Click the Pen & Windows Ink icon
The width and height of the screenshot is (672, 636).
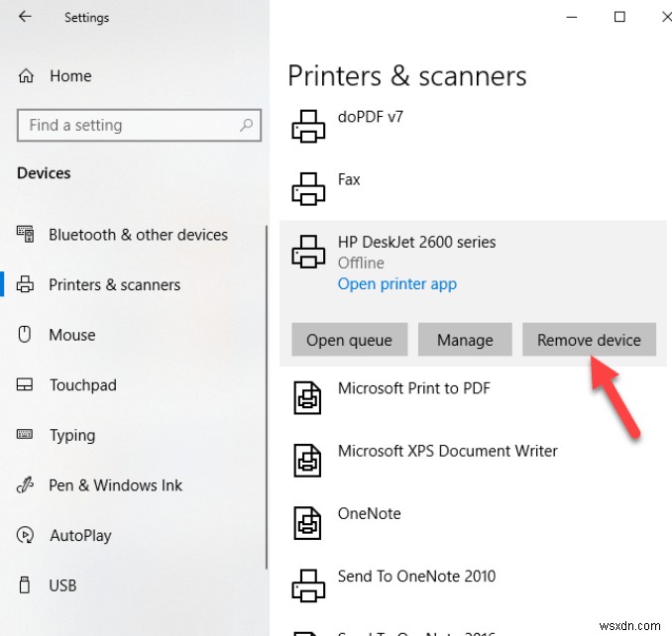pos(25,485)
